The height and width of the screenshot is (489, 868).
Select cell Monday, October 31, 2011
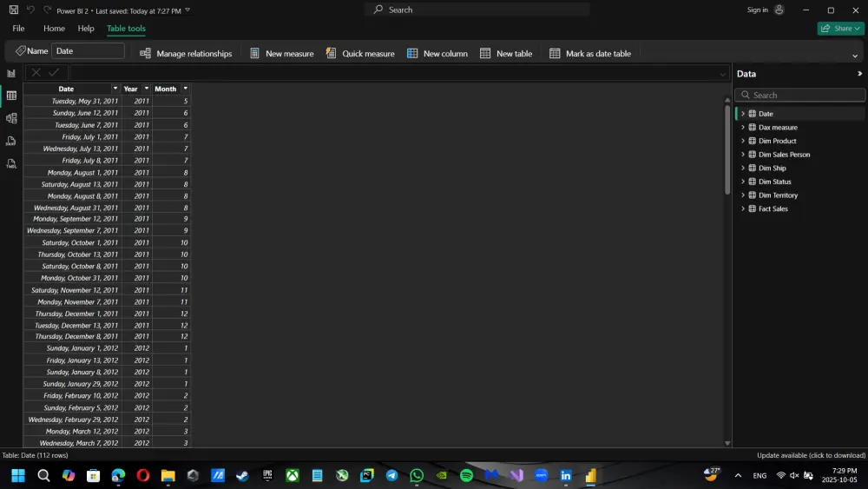coord(73,278)
